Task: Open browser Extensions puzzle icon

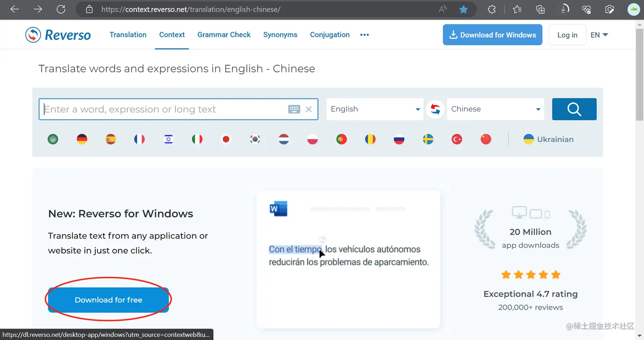Action: pyautogui.click(x=492, y=9)
